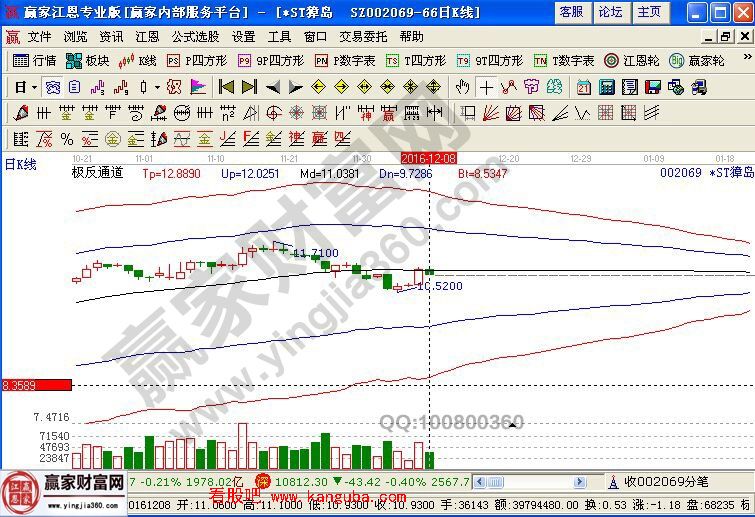This screenshot has height=517, width=755.
Task: Open the 工具 menu
Action: point(279,37)
